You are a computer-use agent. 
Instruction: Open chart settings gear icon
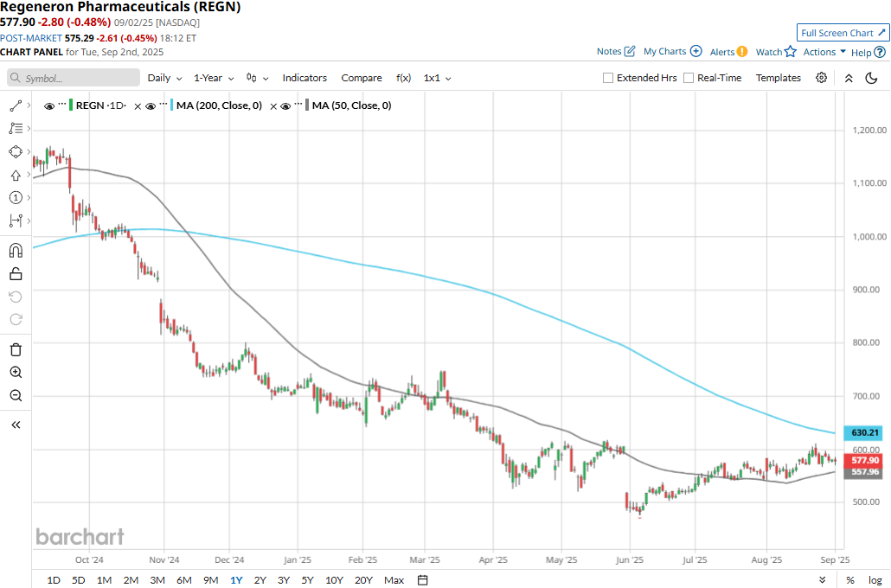[821, 78]
